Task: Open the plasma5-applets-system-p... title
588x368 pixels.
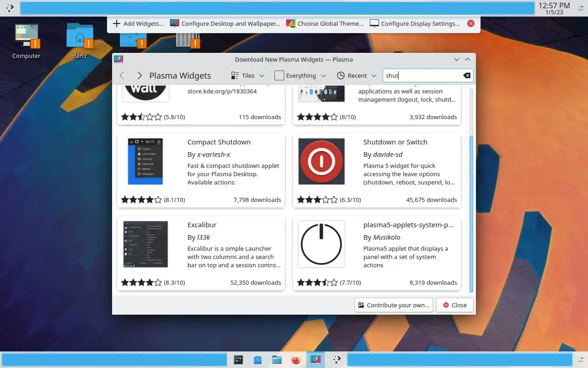Action: pyautogui.click(x=408, y=225)
